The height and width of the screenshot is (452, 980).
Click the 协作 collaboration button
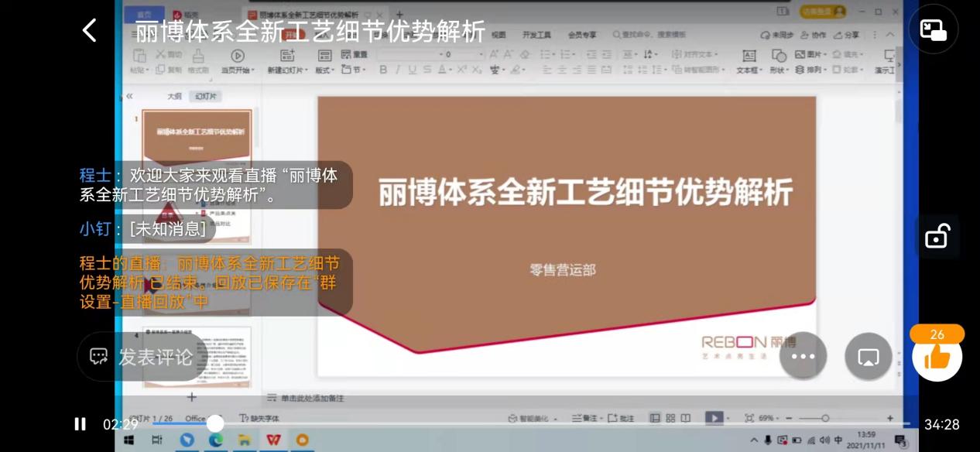tap(814, 35)
